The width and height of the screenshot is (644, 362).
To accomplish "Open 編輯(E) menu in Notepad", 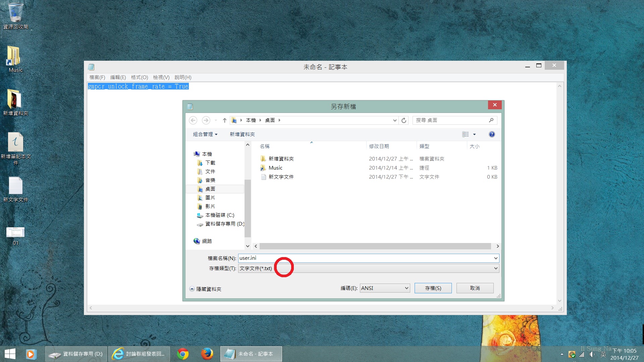I will coord(118,77).
